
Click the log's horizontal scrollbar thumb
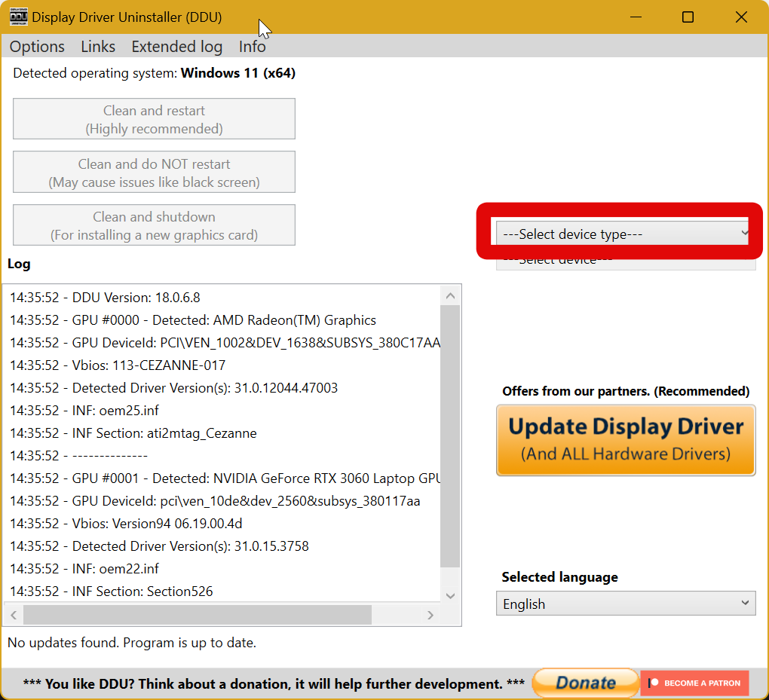tap(197, 615)
